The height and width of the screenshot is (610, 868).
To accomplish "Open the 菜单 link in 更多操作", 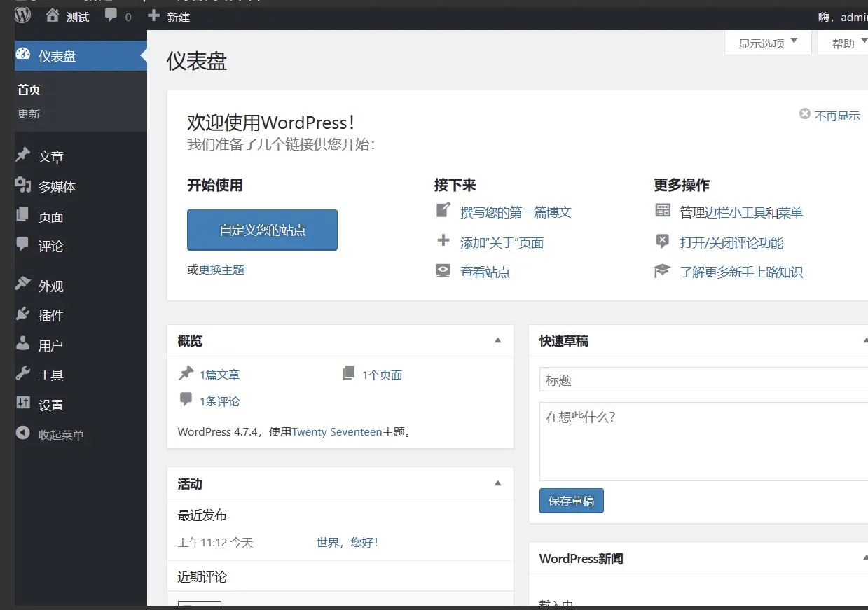I will point(790,212).
